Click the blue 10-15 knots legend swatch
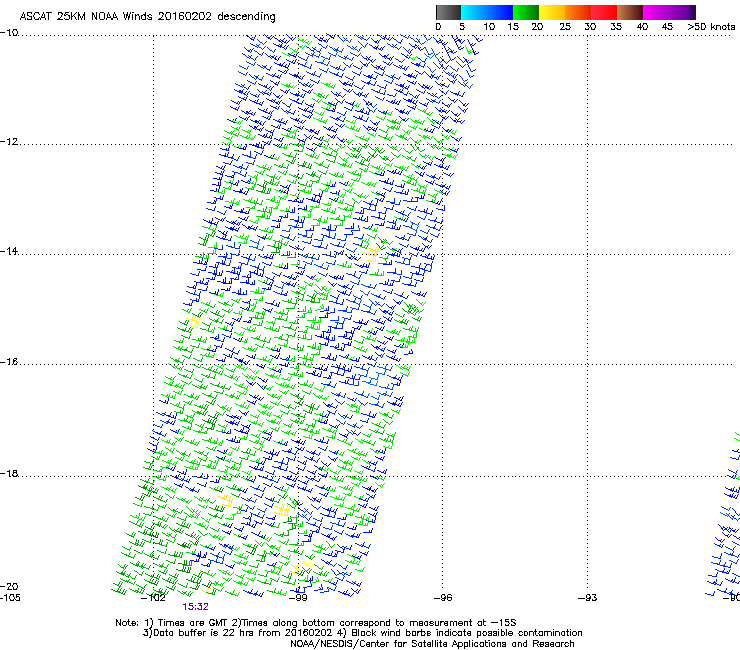This screenshot has height=650, width=740. 500,12
